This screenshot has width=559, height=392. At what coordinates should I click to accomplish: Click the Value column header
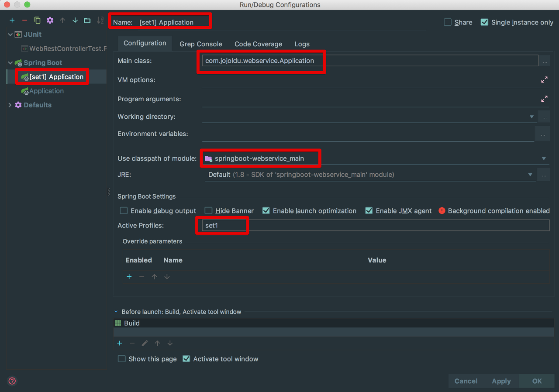377,260
